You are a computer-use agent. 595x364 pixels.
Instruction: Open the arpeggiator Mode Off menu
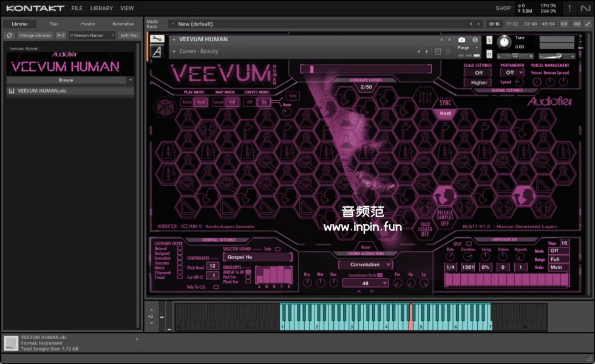pyautogui.click(x=559, y=251)
